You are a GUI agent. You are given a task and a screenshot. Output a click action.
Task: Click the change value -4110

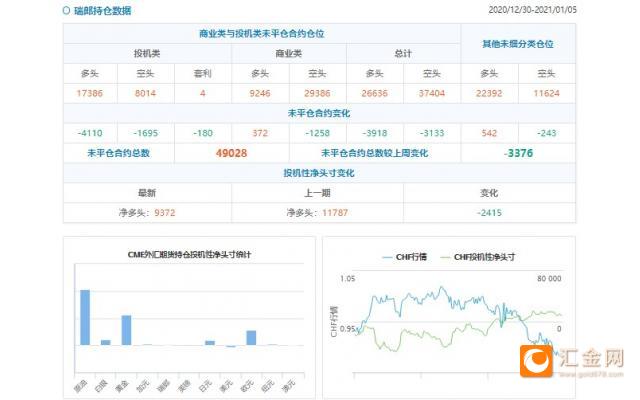pos(90,133)
